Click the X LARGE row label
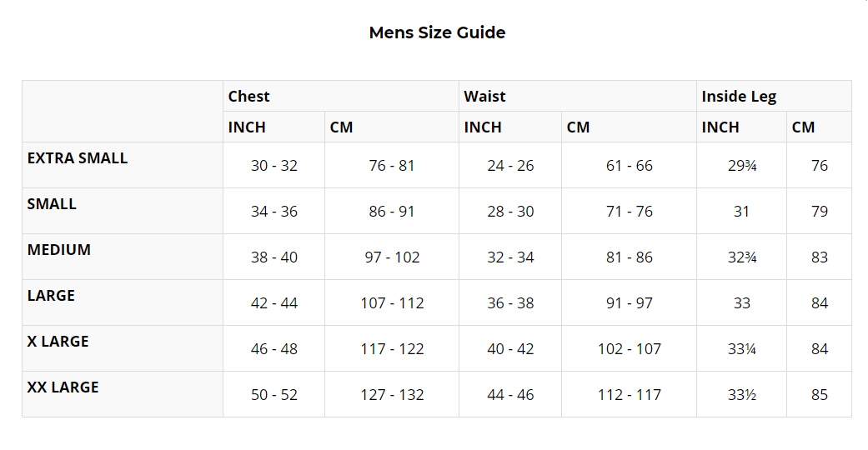The image size is (868, 450). (x=58, y=342)
